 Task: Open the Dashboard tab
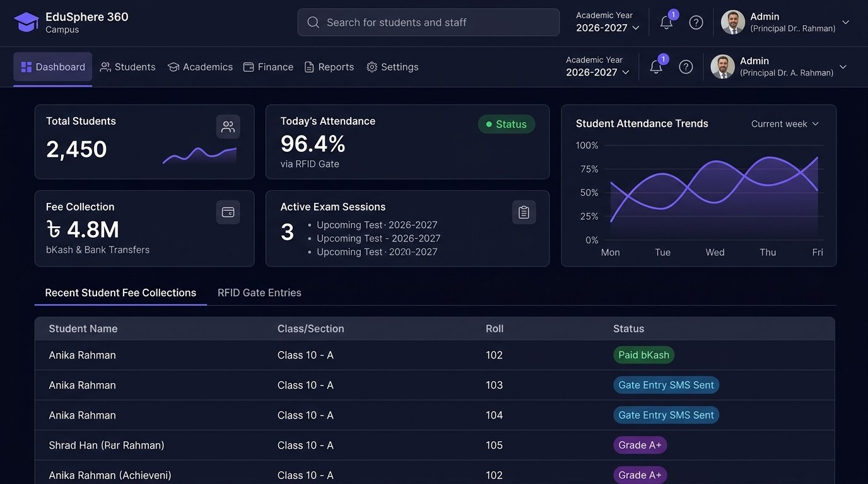(x=53, y=67)
